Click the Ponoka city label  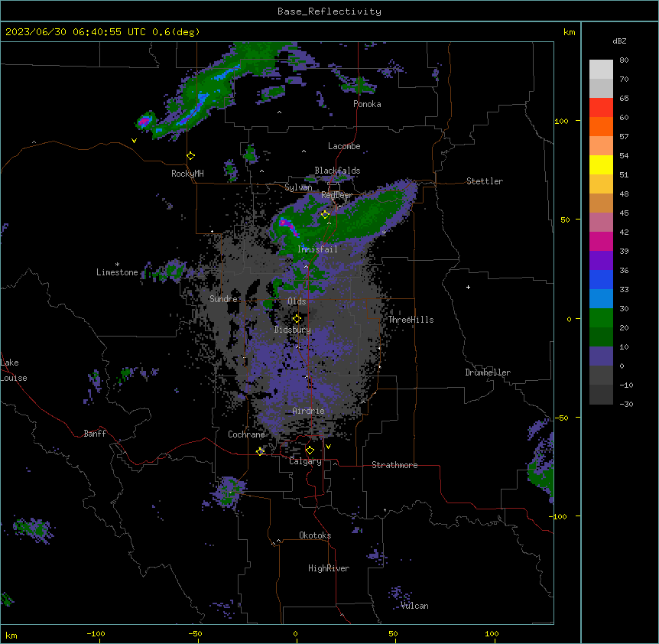coord(367,104)
